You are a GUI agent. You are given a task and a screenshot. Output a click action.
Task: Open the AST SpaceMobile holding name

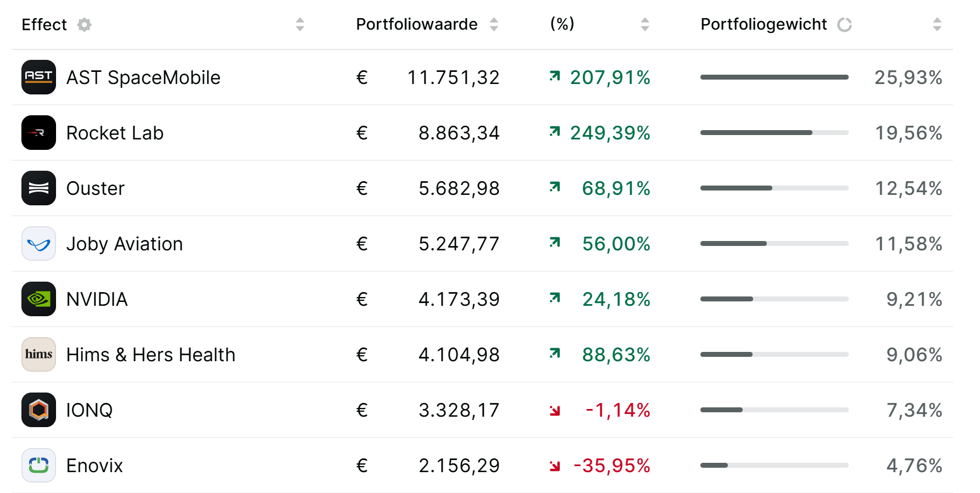[x=143, y=77]
